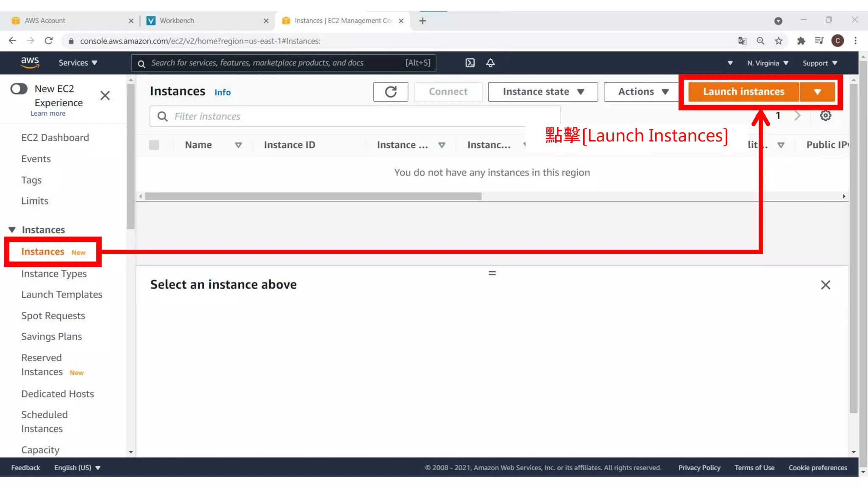Click the Filter instances search field

point(355,116)
